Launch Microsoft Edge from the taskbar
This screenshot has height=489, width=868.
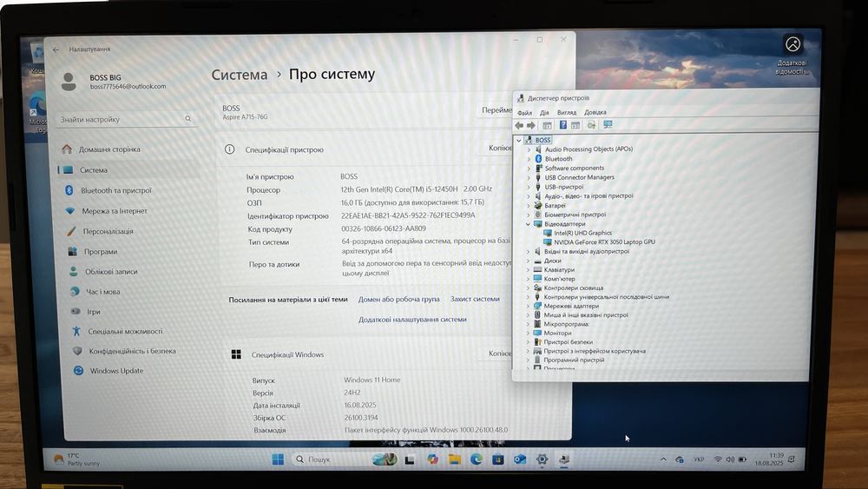click(x=476, y=459)
